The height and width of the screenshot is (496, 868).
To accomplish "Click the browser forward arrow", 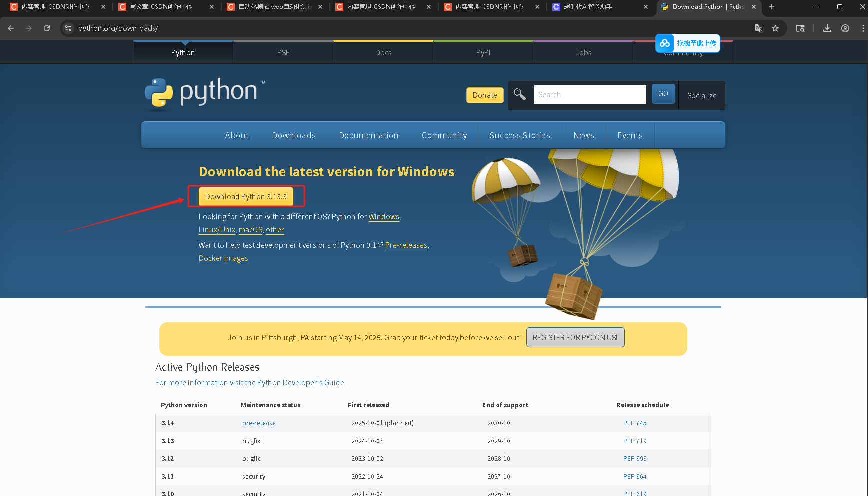I will 29,28.
